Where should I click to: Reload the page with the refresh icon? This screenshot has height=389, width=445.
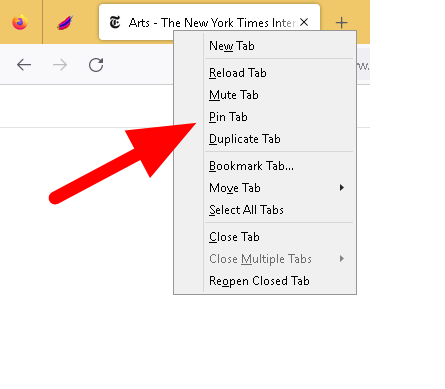(96, 65)
